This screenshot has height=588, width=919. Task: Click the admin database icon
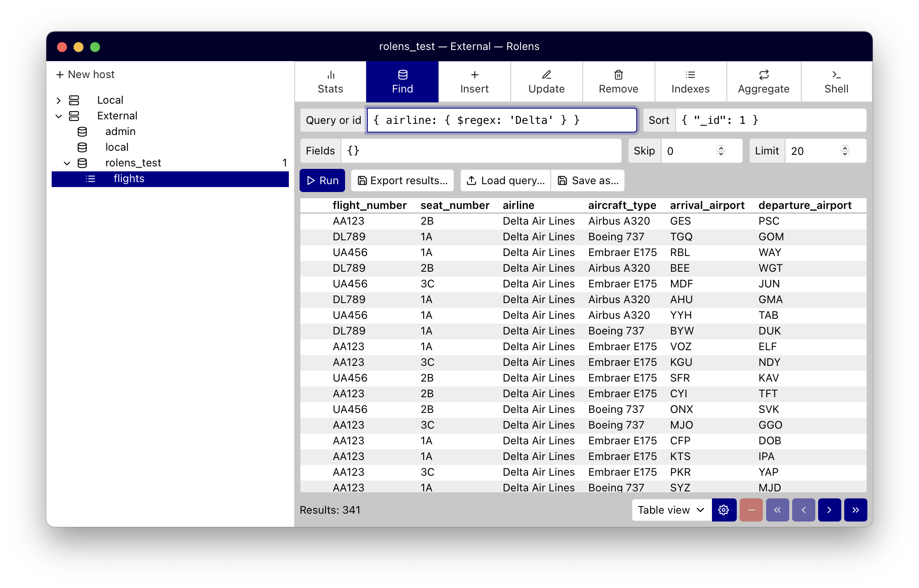[82, 132]
